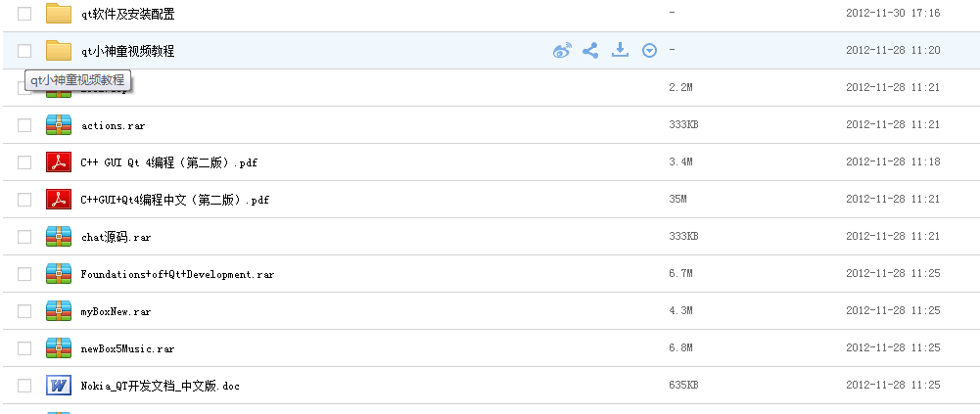
Task: Open file name actions.rar
Action: (x=114, y=125)
